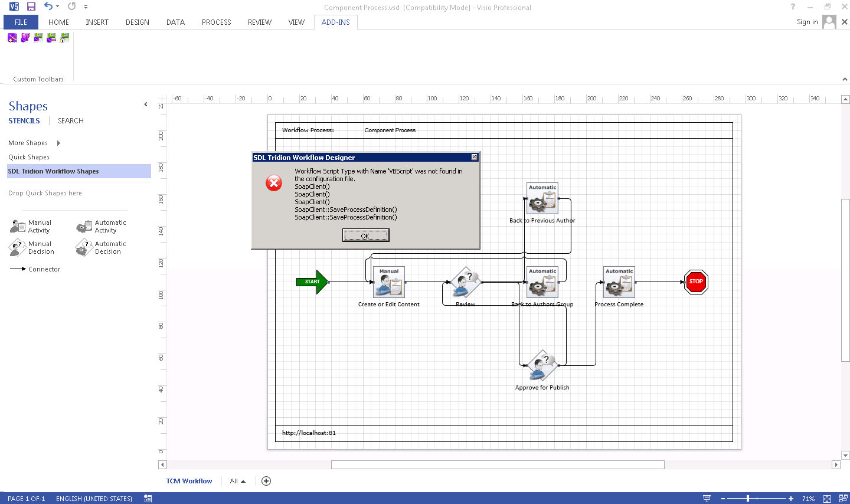Viewport: 850px width, 504px height.
Task: Select Review decision shape
Action: coord(466,282)
